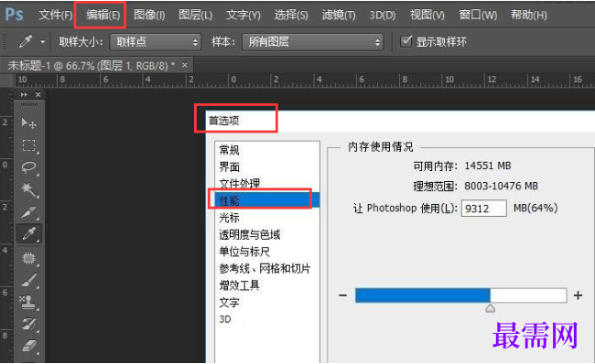Screen dimensions: 595x364
Task: Open 样本 dropdown showing 所有图层
Action: [x=313, y=42]
